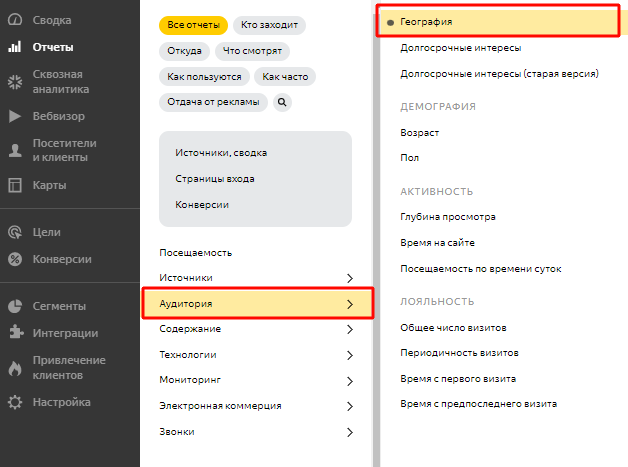Open Настройка gear icon
This screenshot has height=467, width=628.
(15, 402)
